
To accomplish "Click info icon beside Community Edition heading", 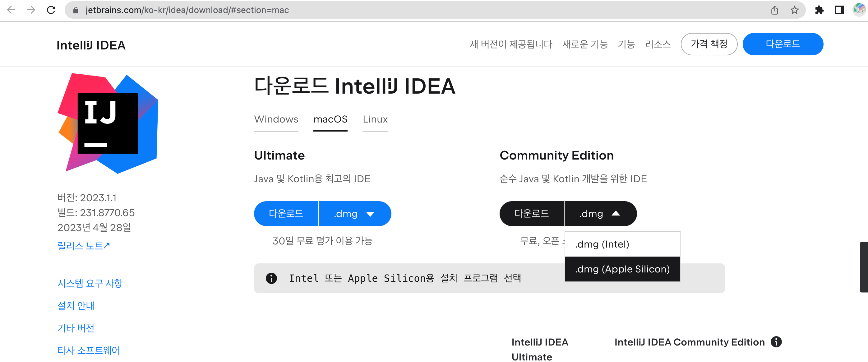I will click(x=776, y=342).
